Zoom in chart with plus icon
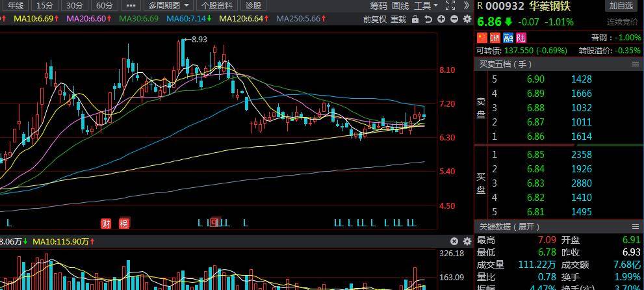The image size is (644, 290). click(441, 19)
